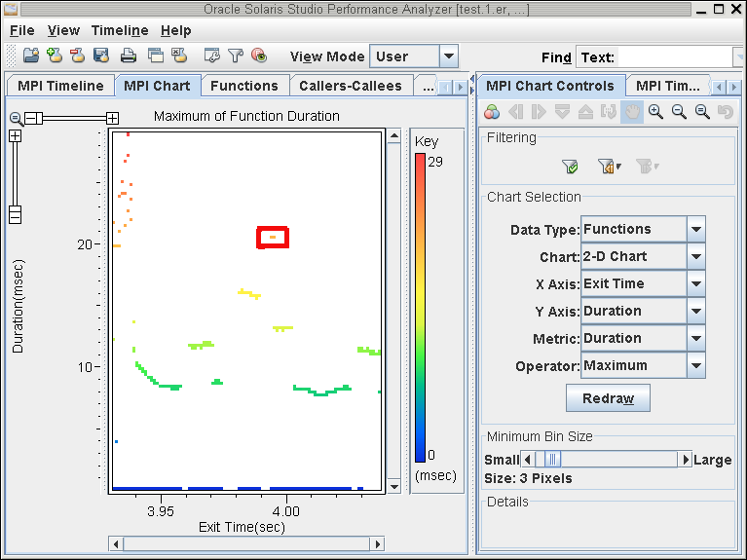Click the overflow tabs '...' button

coord(428,87)
